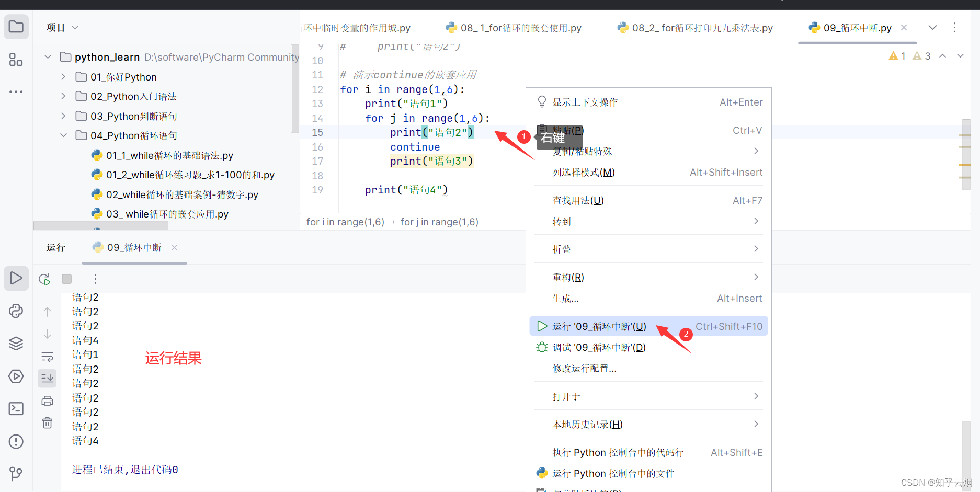Collapse the 04_Python循环语句 folder
The height and width of the screenshot is (492, 980).
tap(63, 135)
